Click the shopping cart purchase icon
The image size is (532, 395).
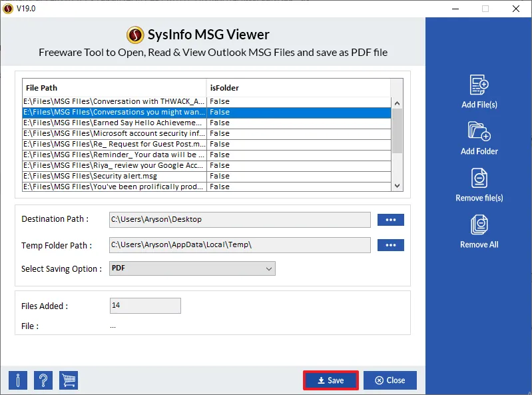click(x=69, y=380)
